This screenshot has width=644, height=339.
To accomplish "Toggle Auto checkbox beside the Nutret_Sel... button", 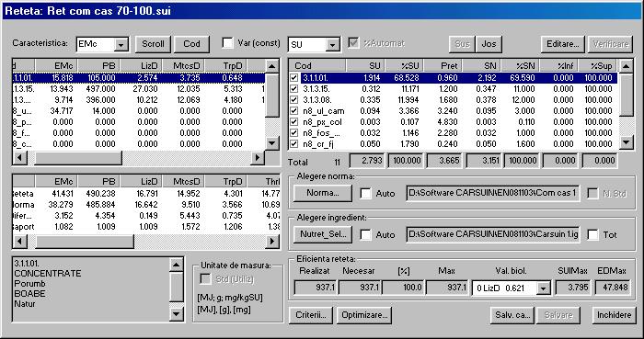I will 365,234.
